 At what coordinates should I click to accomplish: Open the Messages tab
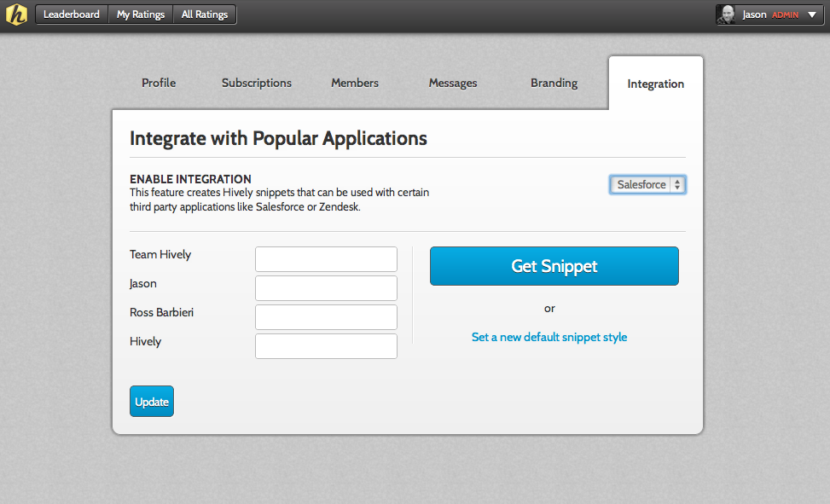pyautogui.click(x=453, y=83)
